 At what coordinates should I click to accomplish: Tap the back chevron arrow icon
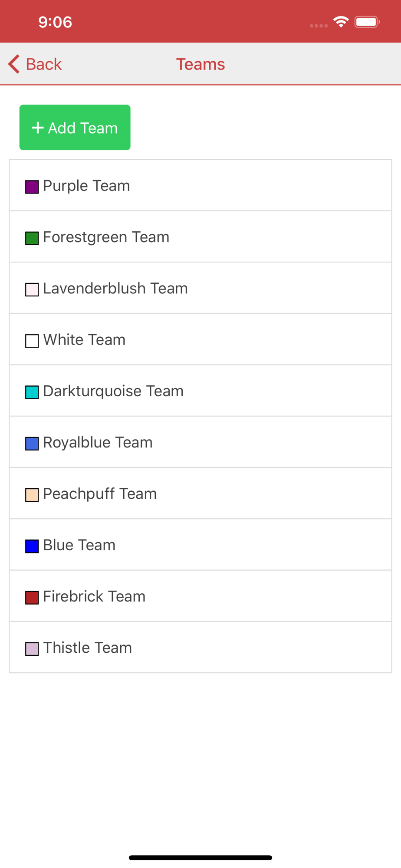(14, 64)
